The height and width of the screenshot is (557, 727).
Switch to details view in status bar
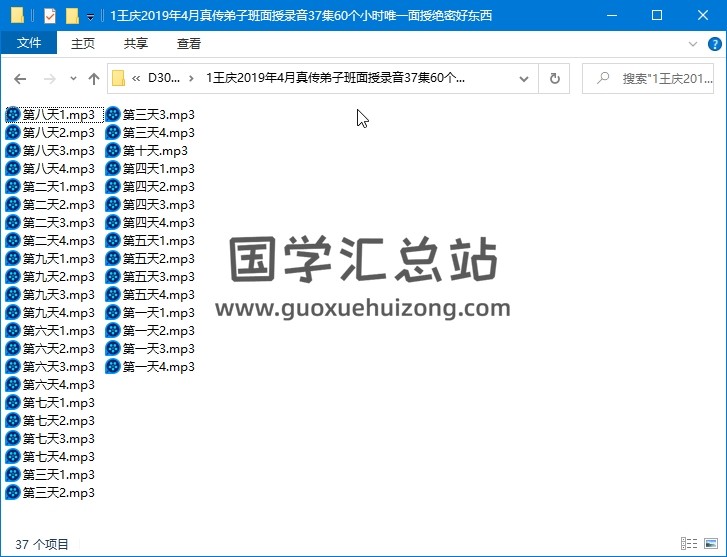(690, 544)
